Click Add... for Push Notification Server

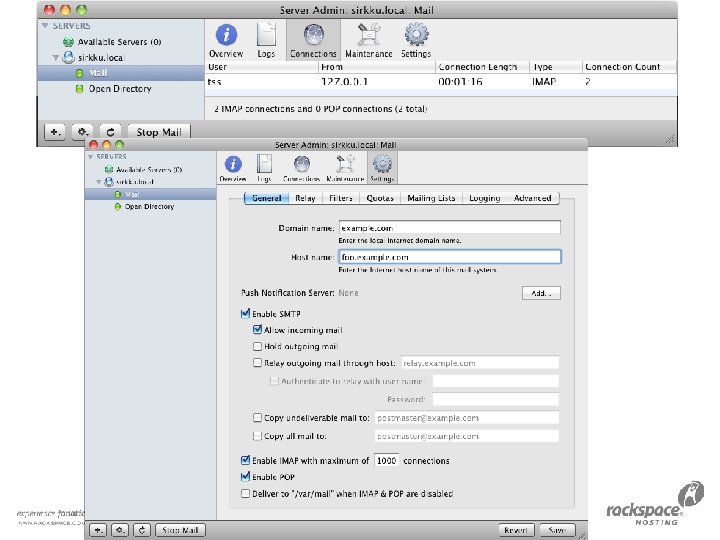(541, 293)
